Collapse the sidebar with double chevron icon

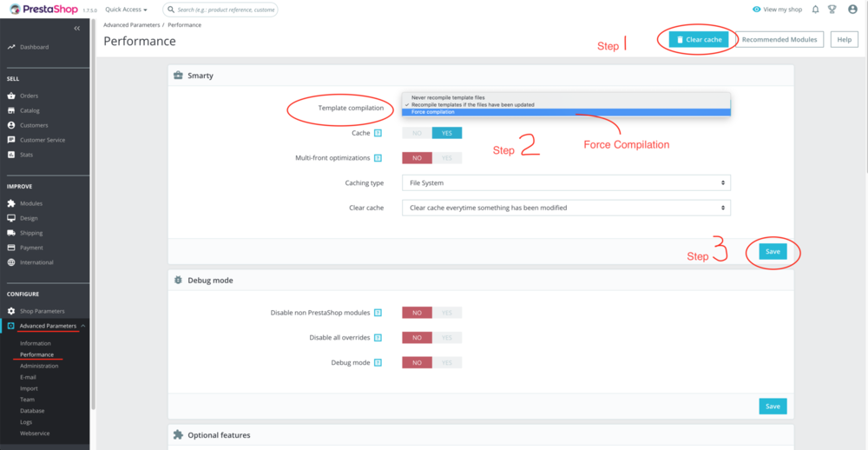[x=77, y=28]
